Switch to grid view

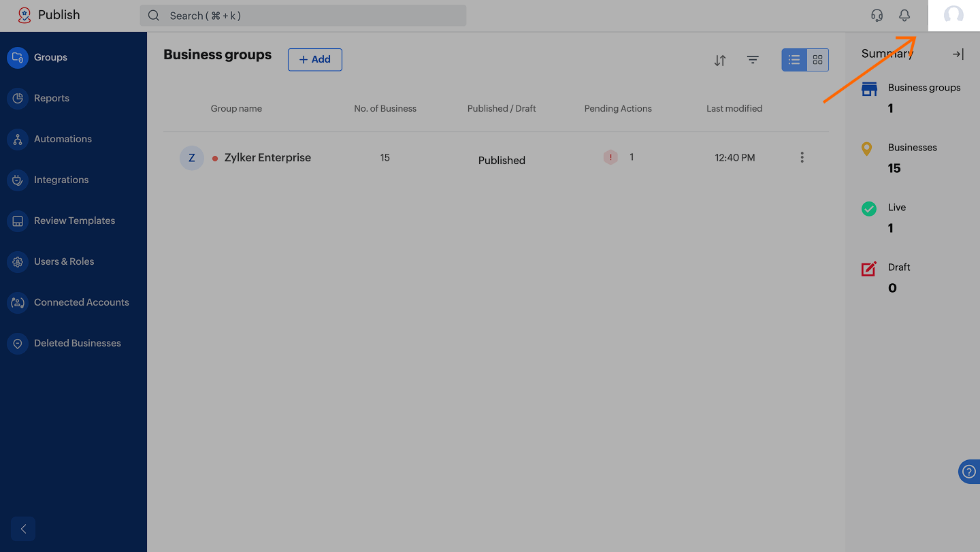coord(818,60)
